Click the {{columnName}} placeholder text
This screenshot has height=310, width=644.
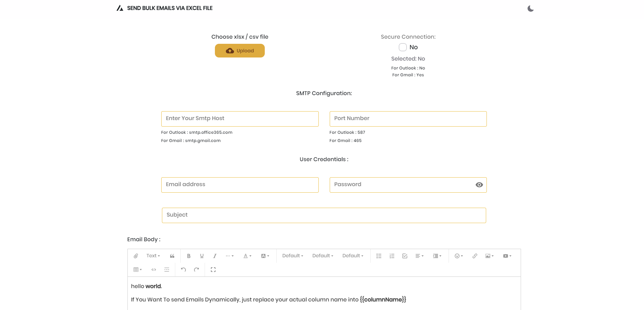tap(383, 299)
